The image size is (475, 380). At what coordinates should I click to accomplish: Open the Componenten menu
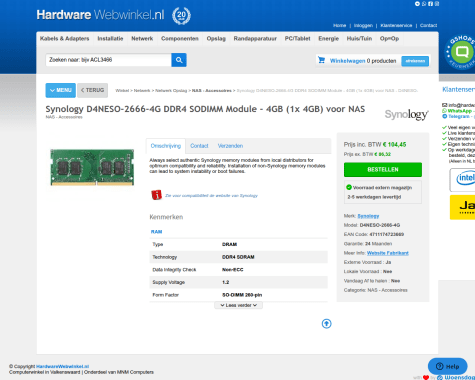[x=180, y=39]
